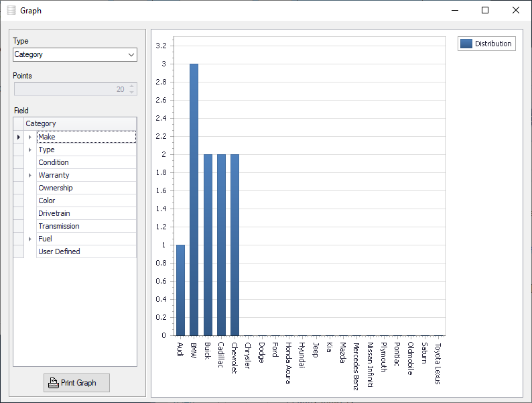The height and width of the screenshot is (403, 532).
Task: Select the Color field
Action: tap(86, 200)
